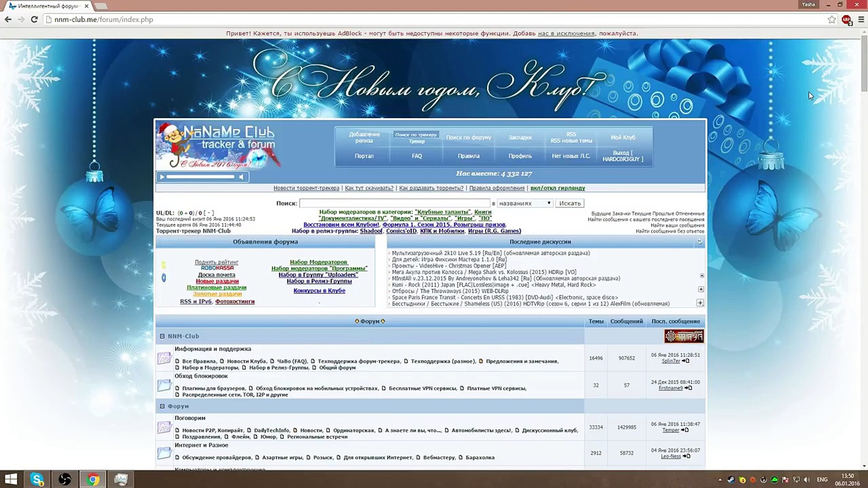Open the Портал menu item
868x488 pixels.
364,156
